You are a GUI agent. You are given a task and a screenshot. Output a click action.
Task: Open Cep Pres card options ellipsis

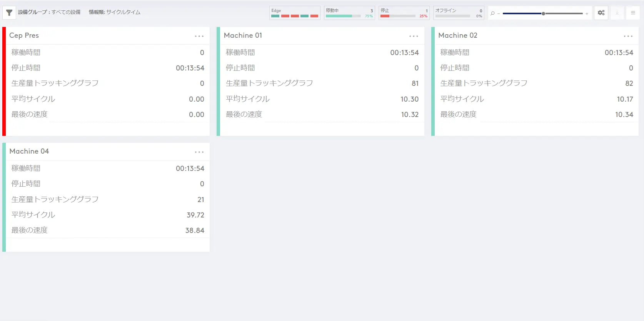[199, 36]
